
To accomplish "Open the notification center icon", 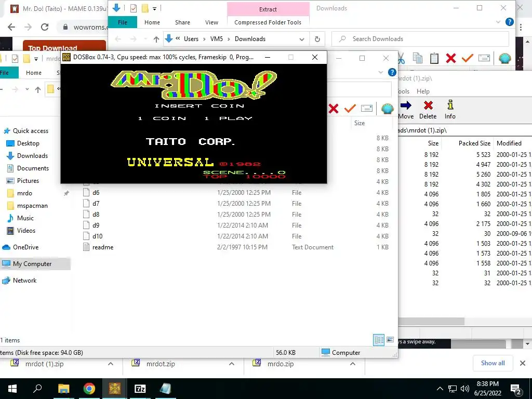I will pyautogui.click(x=515, y=389).
